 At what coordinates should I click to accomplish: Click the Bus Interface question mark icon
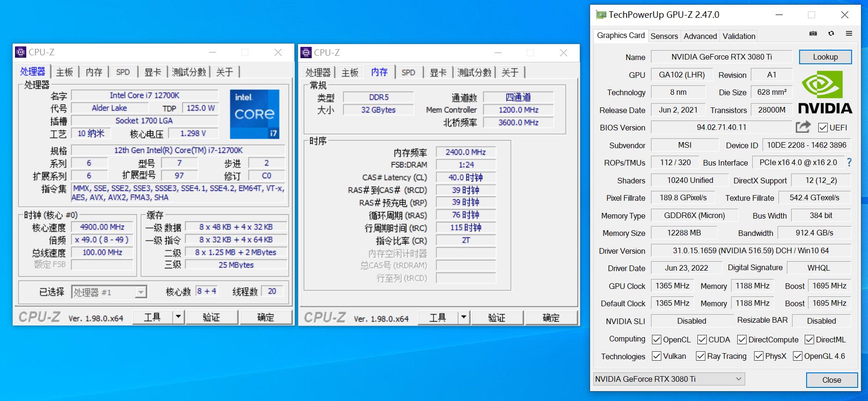[849, 162]
